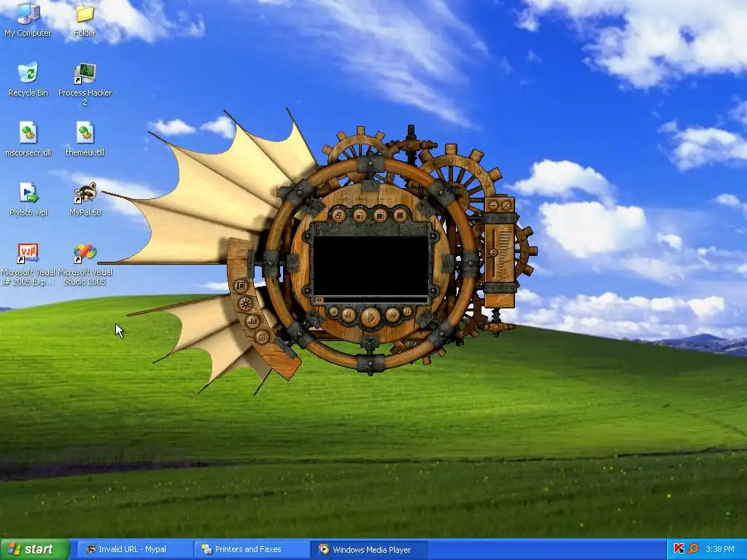This screenshot has height=560, width=747.
Task: Switch to Printers and Faxes taskbar button
Action: pyautogui.click(x=250, y=549)
